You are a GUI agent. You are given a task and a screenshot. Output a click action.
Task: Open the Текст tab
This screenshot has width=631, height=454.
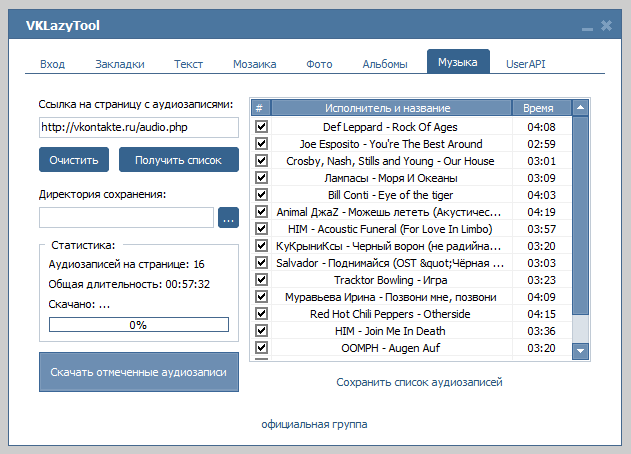pos(188,64)
